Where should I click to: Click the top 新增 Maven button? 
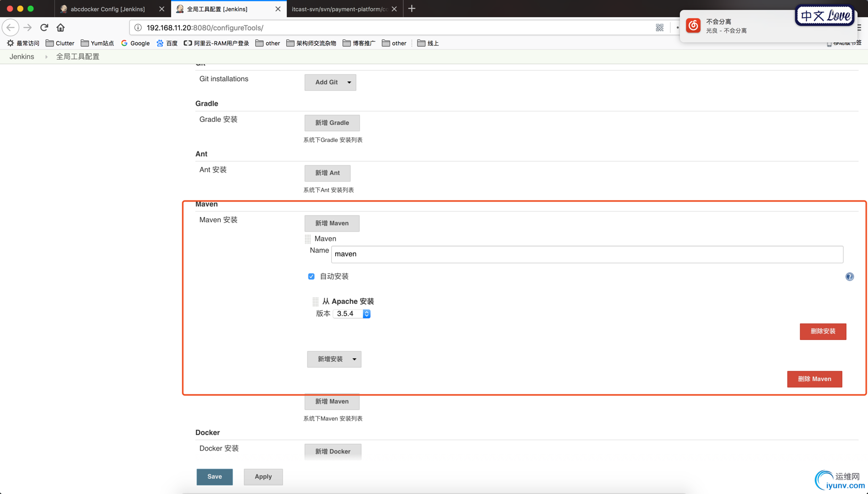[x=332, y=223]
